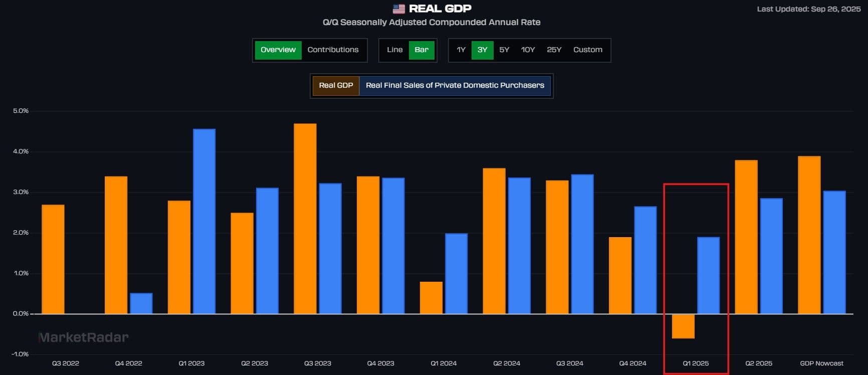Click the negative orange Q1 2025 GDP bar
The height and width of the screenshot is (375, 868).
683,326
